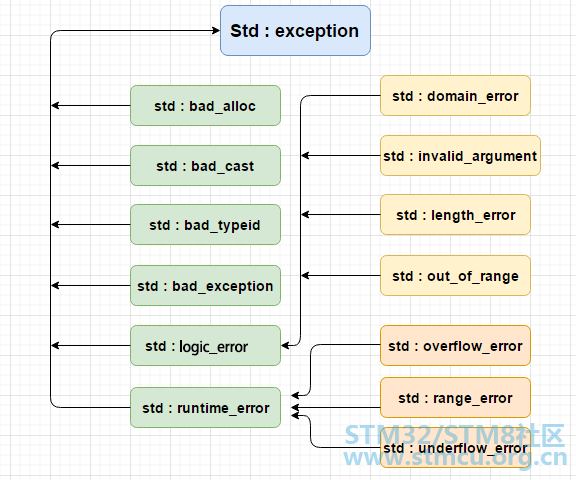Click the std : bad_cast node
This screenshot has height=480, width=576.
(x=205, y=166)
